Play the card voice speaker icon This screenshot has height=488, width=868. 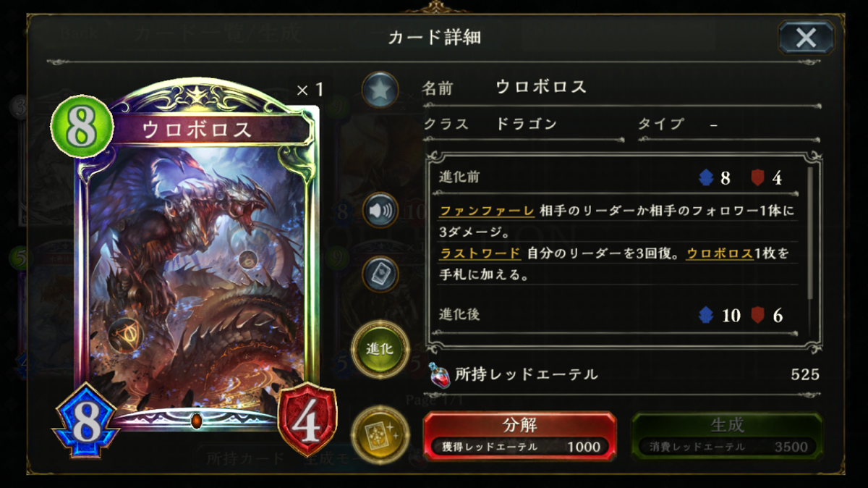380,211
